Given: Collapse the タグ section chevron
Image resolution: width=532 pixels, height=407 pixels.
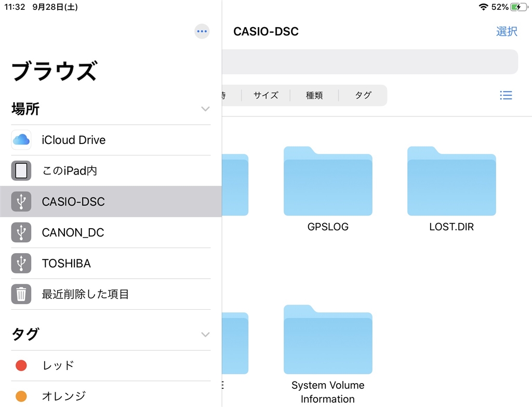Looking at the screenshot, I should tap(205, 334).
